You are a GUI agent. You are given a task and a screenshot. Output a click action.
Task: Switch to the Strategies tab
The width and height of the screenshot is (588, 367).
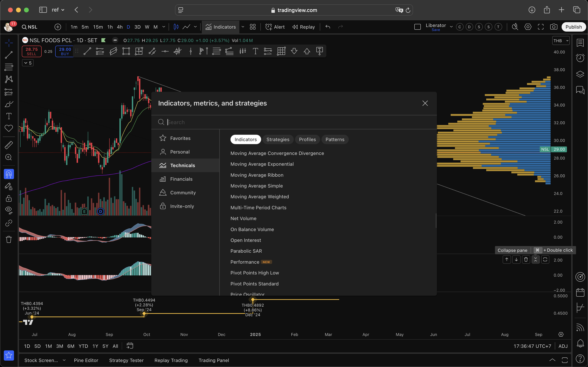(278, 140)
